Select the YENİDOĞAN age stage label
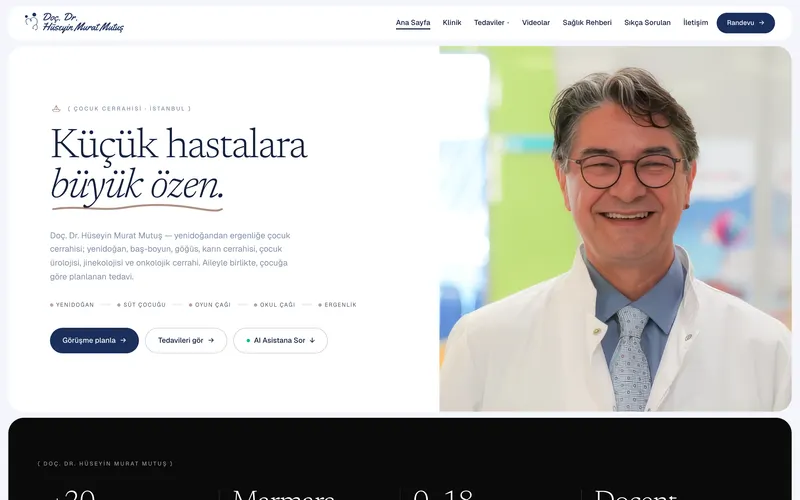800x500 pixels. pos(72,305)
